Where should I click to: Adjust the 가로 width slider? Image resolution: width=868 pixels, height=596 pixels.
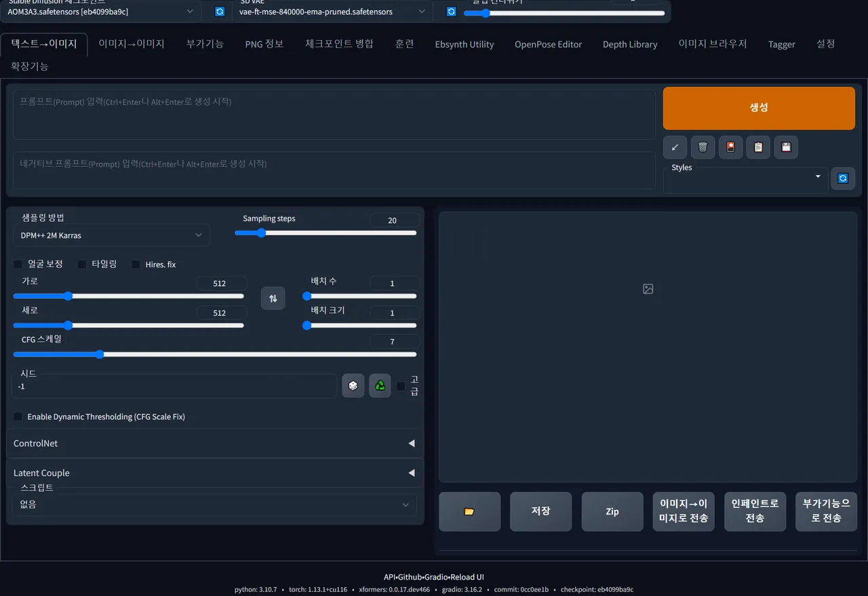pyautogui.click(x=128, y=296)
